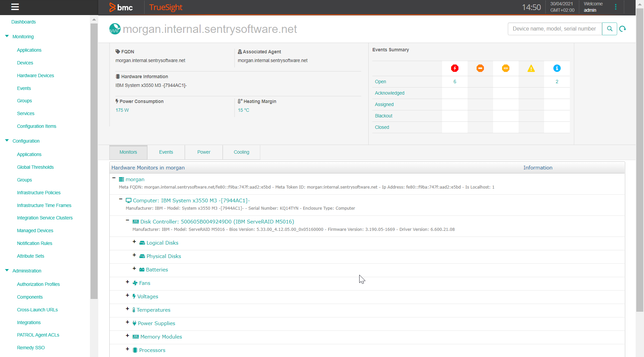The width and height of the screenshot is (644, 357).
Task: Click the blue information severity icon
Action: [x=557, y=68]
